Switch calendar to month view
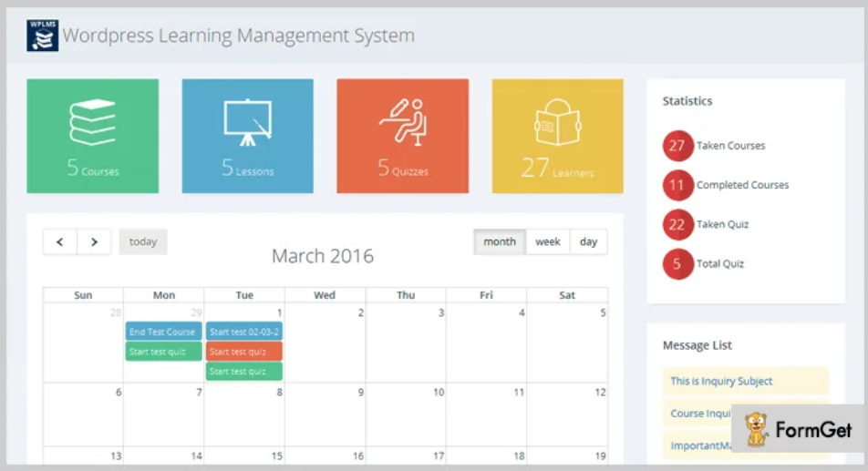Screen dimensions: 868x471 (x=500, y=242)
